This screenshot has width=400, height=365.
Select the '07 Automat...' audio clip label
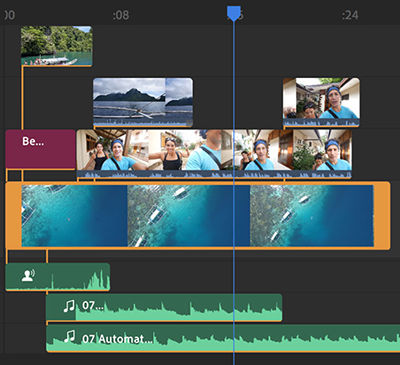pos(117,339)
